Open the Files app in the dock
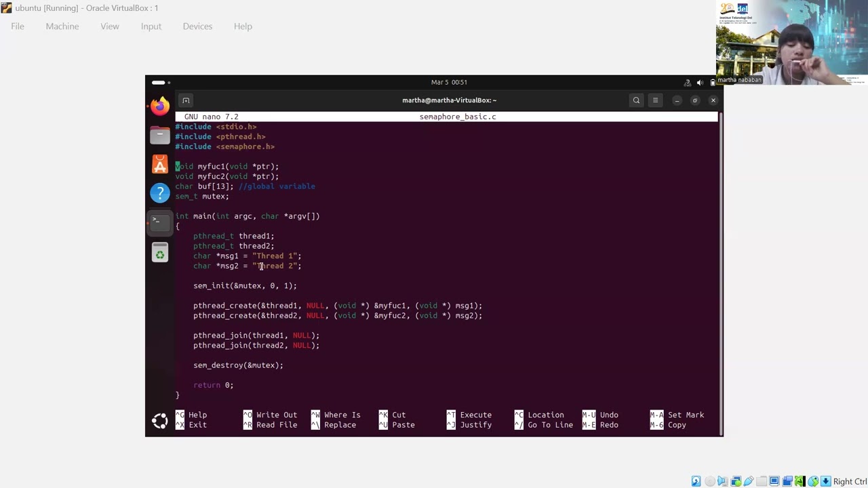This screenshot has height=488, width=868. click(160, 135)
